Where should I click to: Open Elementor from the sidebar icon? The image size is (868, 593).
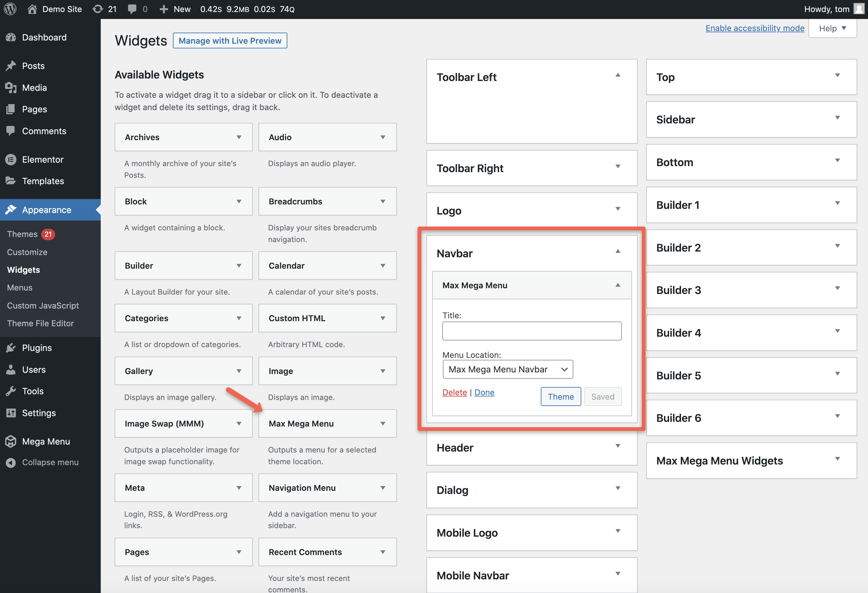pos(11,159)
